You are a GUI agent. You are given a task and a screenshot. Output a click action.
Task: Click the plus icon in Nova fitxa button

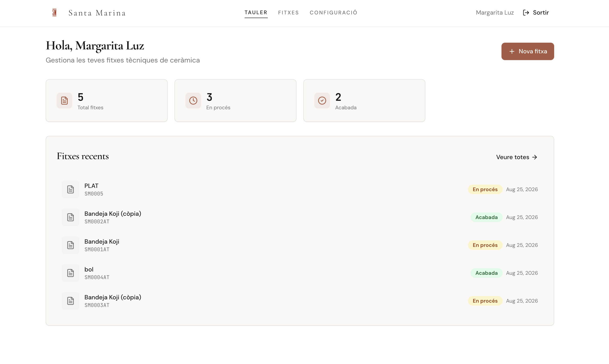[x=512, y=51]
